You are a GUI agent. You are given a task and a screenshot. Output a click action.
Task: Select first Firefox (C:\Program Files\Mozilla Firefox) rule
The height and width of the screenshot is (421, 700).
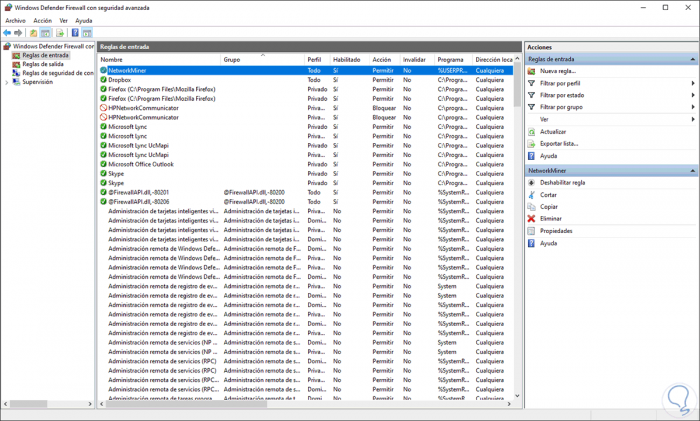[305, 89]
